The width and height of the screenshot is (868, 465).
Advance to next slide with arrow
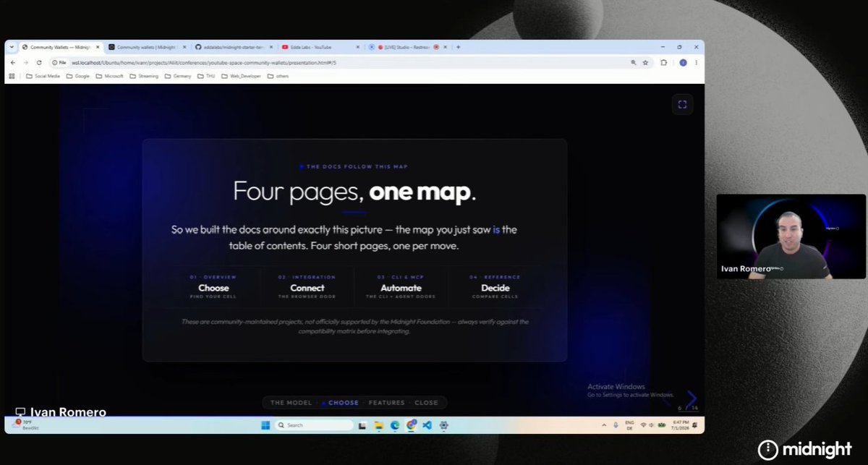[692, 398]
